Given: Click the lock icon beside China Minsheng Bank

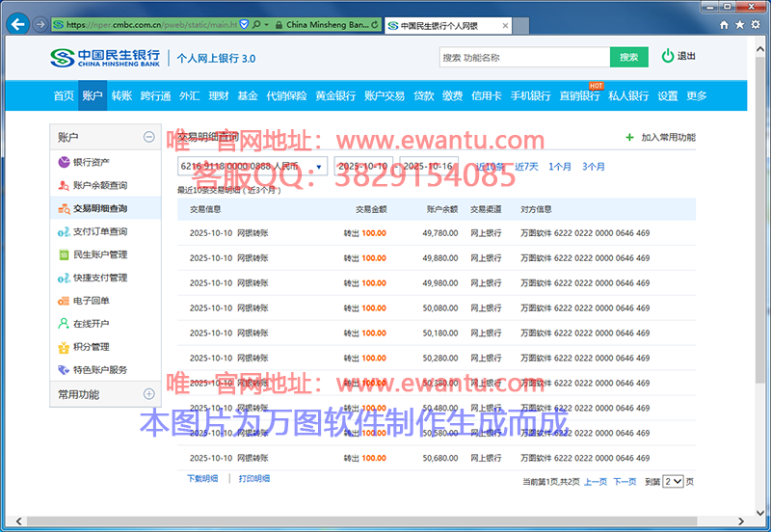Looking at the screenshot, I should click(x=279, y=25).
